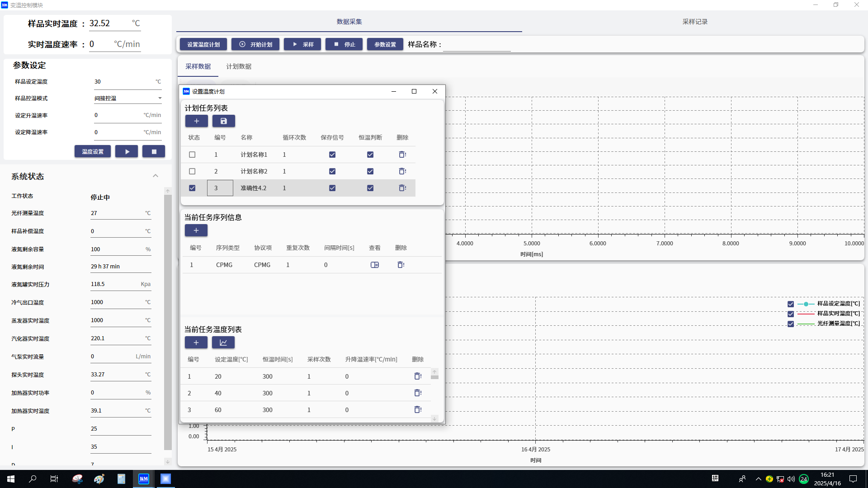Delete plan row 准确性4.2 with trash icon
The height and width of the screenshot is (488, 868).
[402, 188]
